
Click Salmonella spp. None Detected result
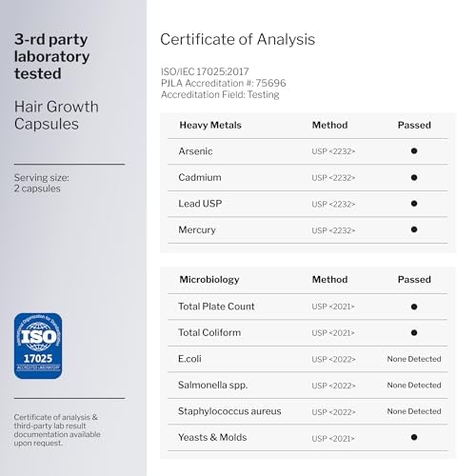coord(414,385)
